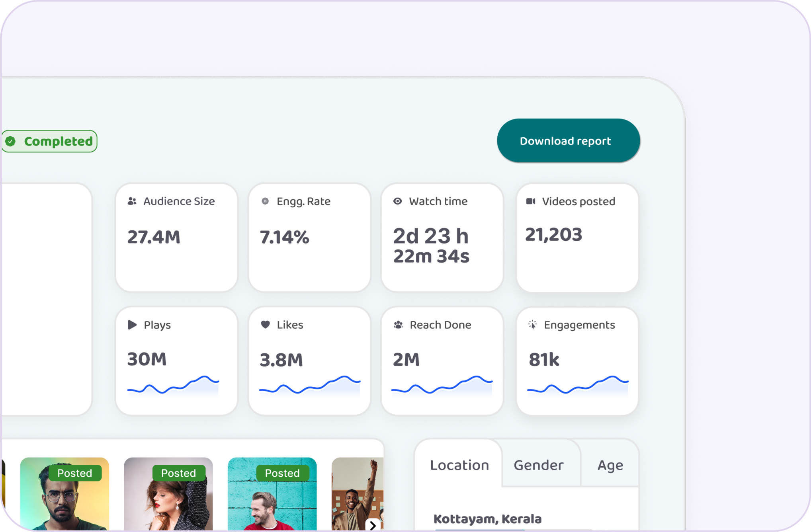811x532 pixels.
Task: Click the 21,203 videos posted value
Action: point(554,234)
